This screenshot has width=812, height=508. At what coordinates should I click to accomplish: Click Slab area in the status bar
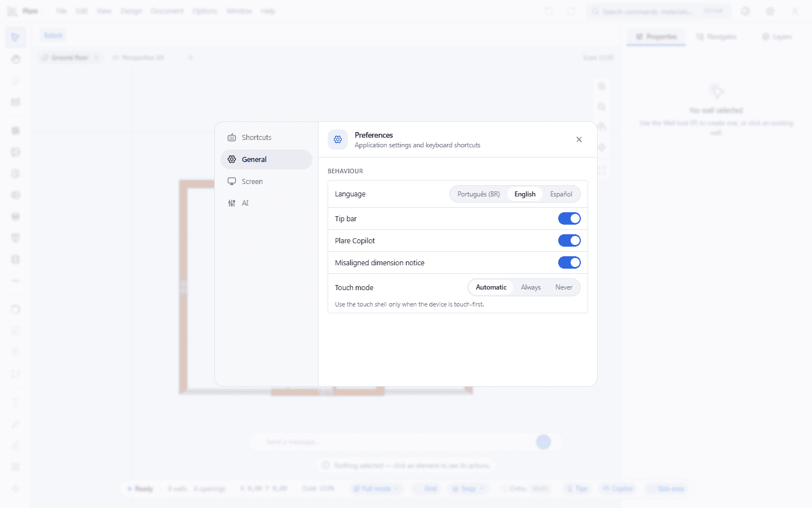coord(667,489)
